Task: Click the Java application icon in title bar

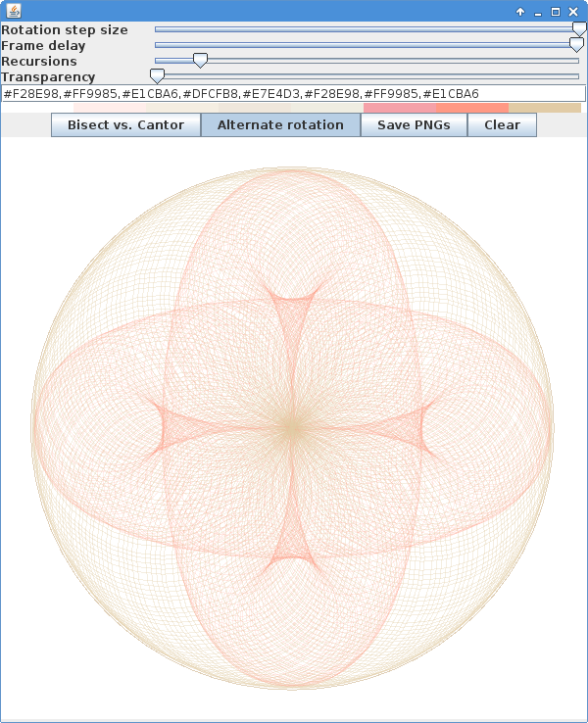Action: (14, 11)
